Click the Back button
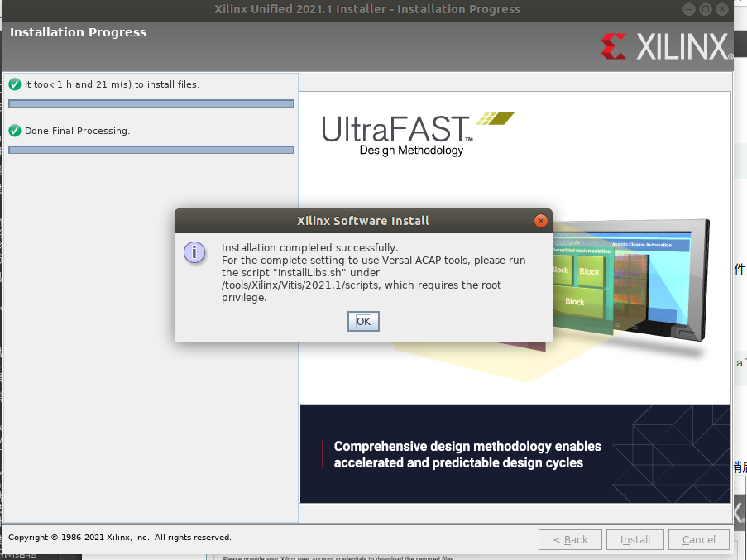The width and height of the screenshot is (747, 560). (570, 539)
